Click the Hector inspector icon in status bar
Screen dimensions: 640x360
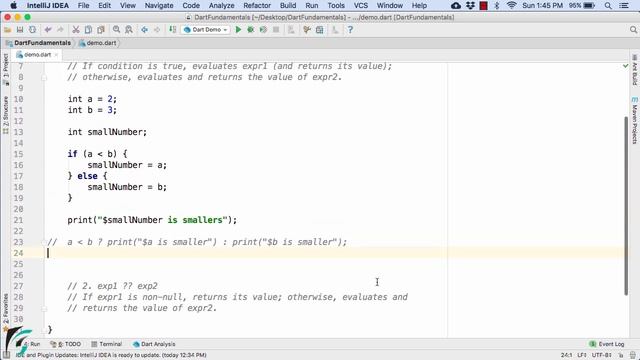pyautogui.click(x=632, y=355)
